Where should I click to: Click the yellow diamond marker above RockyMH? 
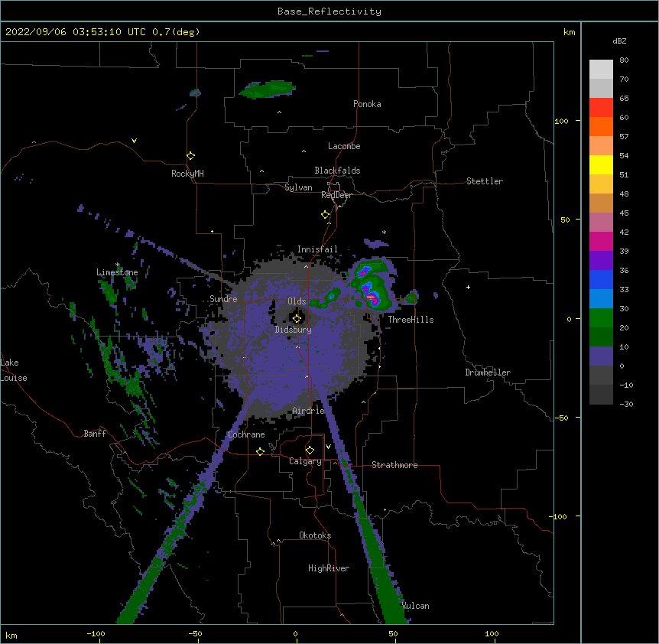coord(191,156)
